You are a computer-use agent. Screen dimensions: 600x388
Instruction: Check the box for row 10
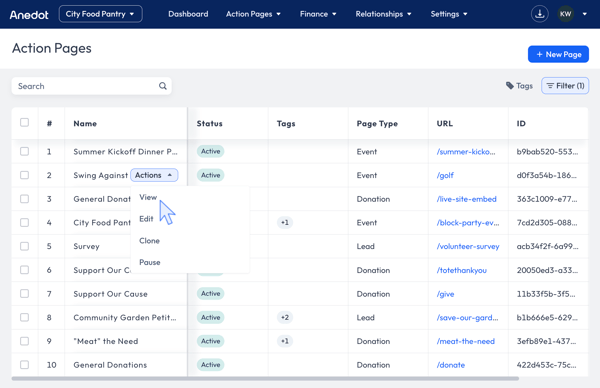point(24,365)
